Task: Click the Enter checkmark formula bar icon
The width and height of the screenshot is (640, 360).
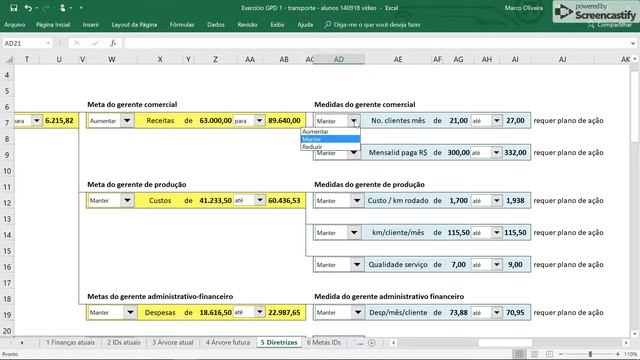Action: [95, 43]
